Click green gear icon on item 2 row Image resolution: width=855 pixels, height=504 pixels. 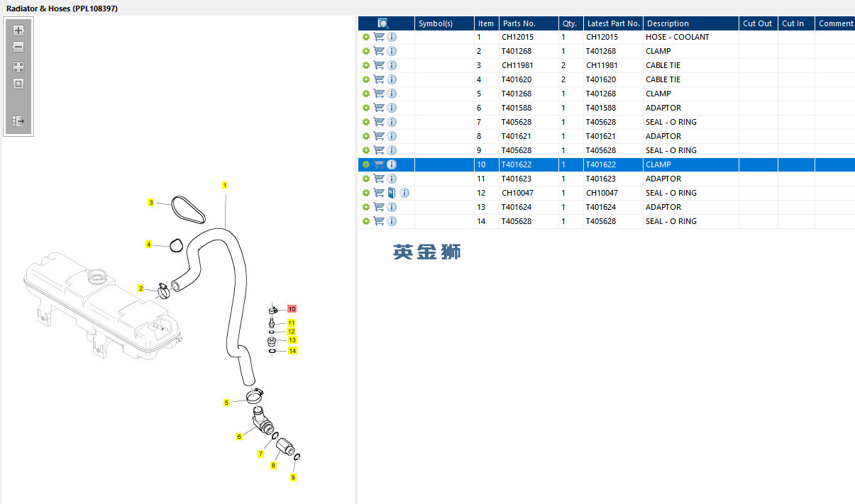(366, 51)
